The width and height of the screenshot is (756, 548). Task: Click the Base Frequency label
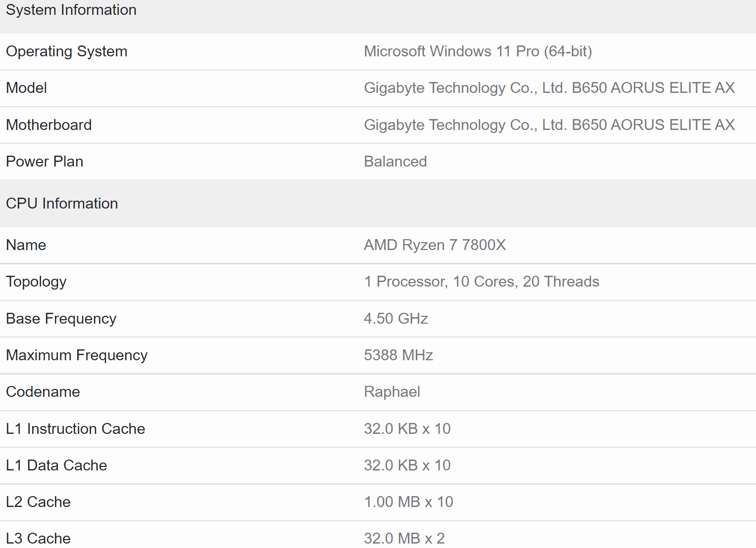pos(61,319)
